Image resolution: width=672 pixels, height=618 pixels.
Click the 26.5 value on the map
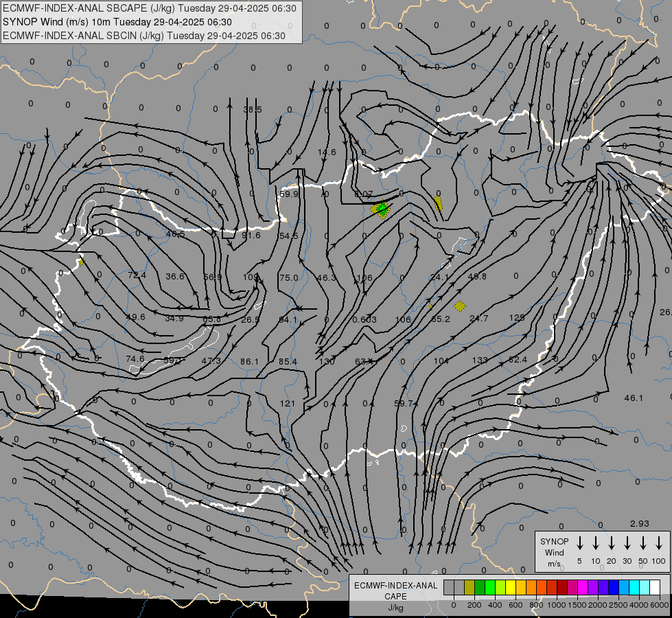pyautogui.click(x=251, y=319)
